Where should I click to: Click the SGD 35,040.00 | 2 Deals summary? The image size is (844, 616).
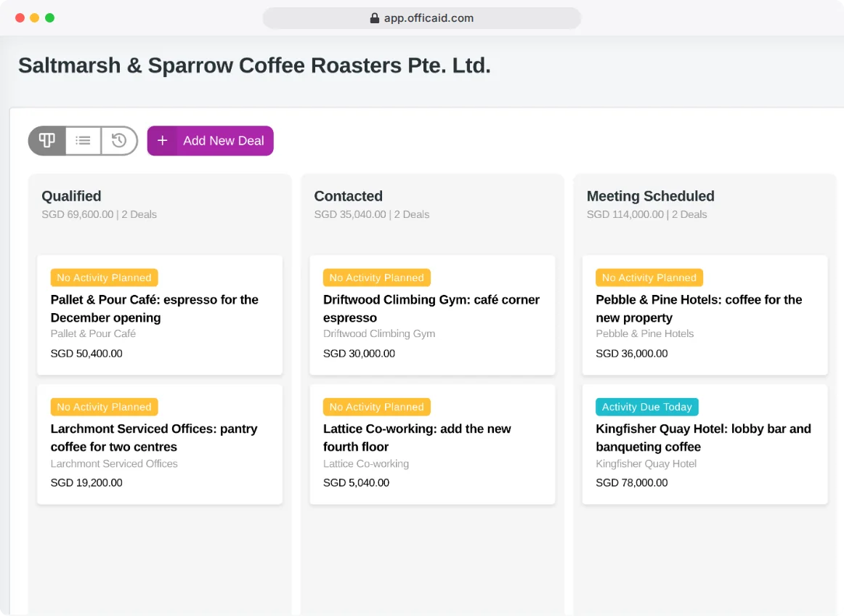(372, 214)
